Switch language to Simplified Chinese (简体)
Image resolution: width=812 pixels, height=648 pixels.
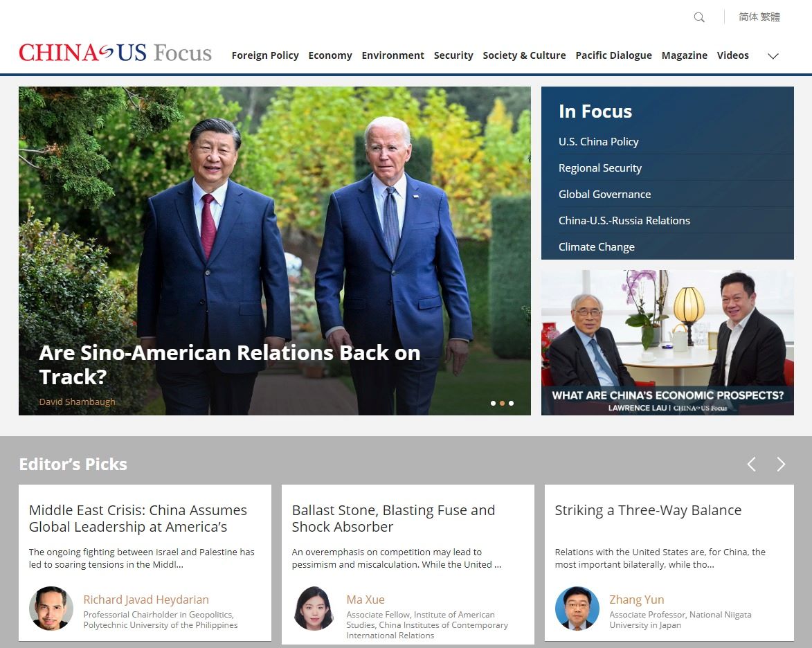point(748,17)
